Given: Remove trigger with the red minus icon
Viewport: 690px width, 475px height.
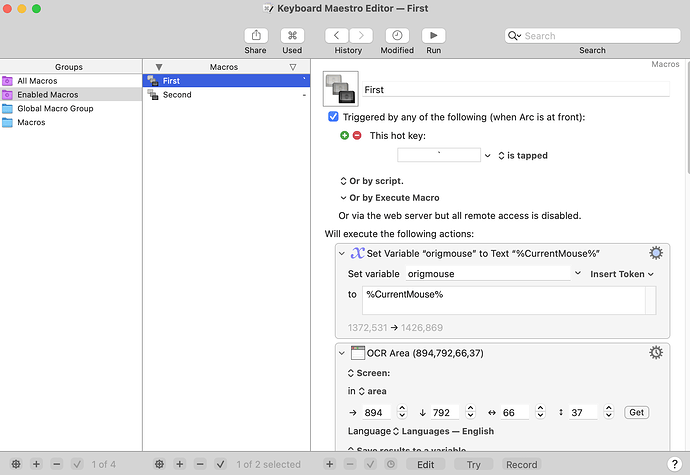Looking at the screenshot, I should point(357,135).
